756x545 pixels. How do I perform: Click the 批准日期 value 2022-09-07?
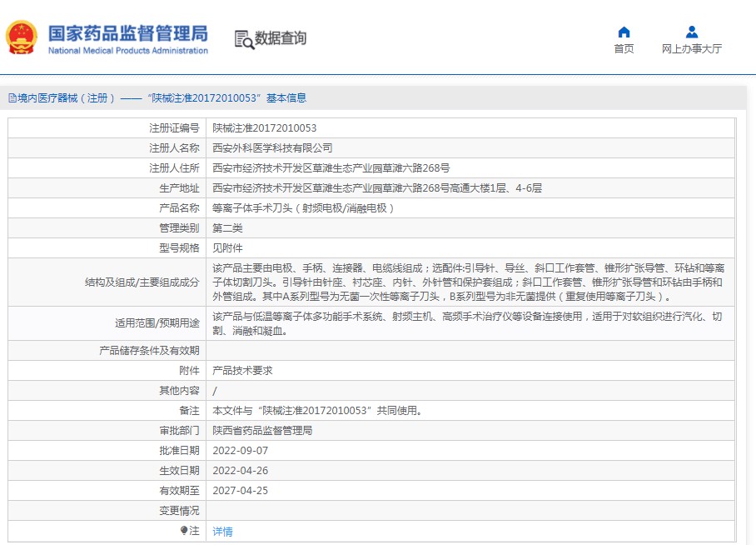[x=241, y=451]
